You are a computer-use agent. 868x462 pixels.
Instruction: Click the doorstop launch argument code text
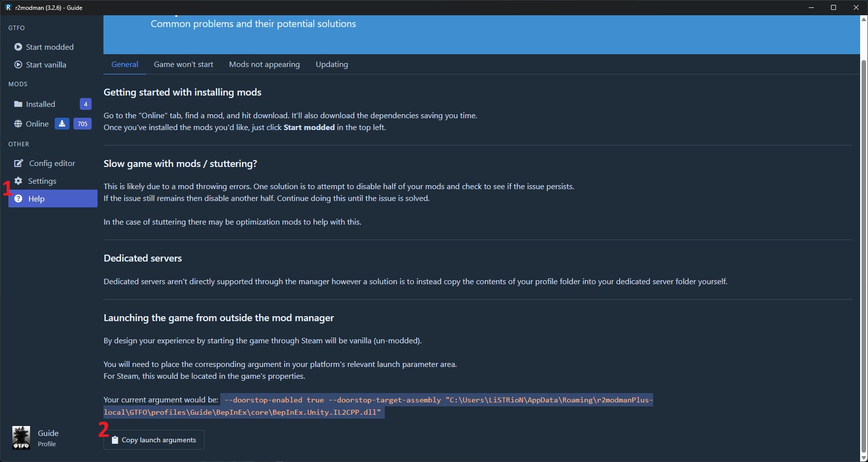(x=378, y=406)
